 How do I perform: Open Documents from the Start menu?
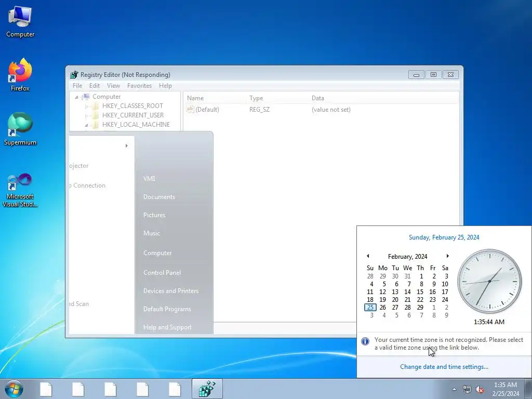point(159,197)
